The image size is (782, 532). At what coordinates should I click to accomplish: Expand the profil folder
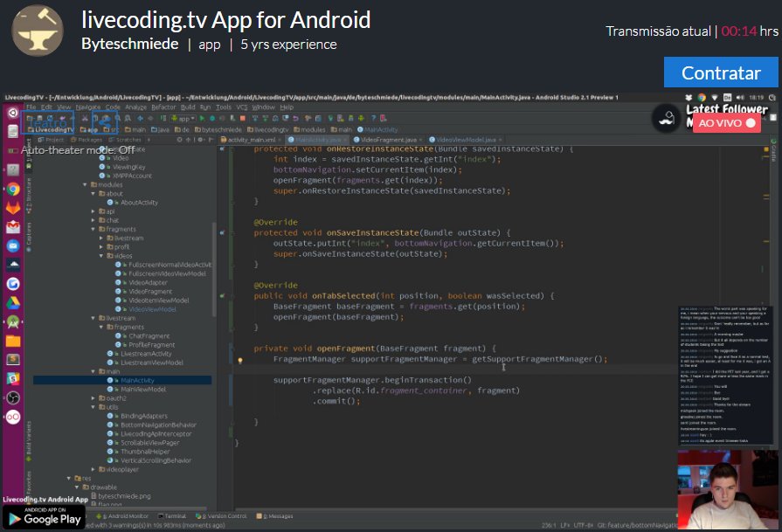click(x=101, y=247)
